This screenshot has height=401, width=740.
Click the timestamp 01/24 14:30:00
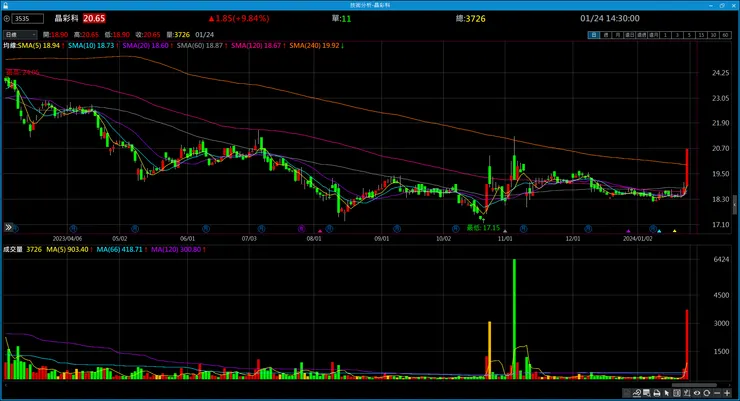(610, 18)
